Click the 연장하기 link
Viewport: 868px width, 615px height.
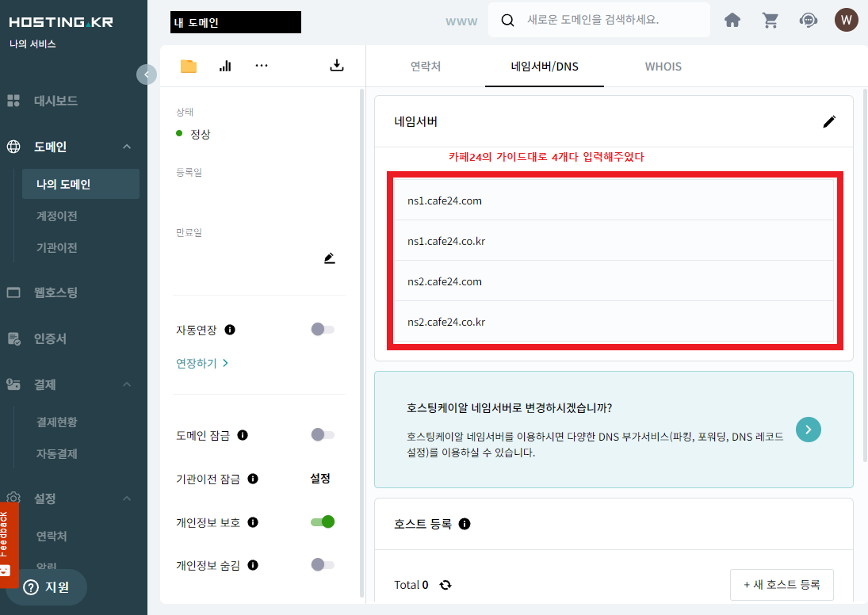click(x=202, y=363)
